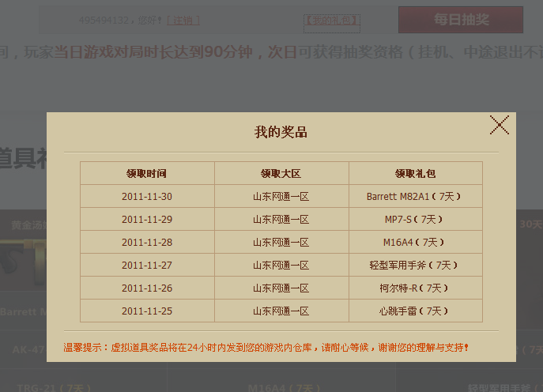Viewport: 543px width, 392px height.
Task: Click 山东网通一区 in the 2011-11-30 row
Action: pyautogui.click(x=281, y=196)
